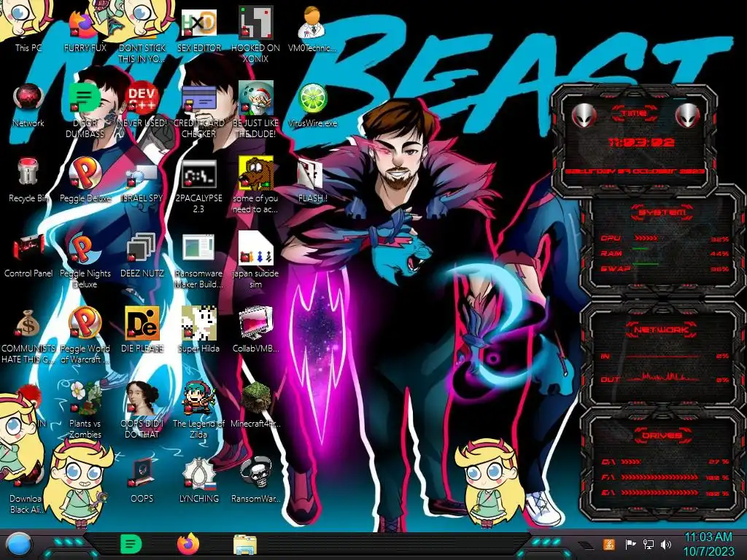Viewport: 747px width, 560px height.
Task: Open the Control Panel icon
Action: (28, 256)
